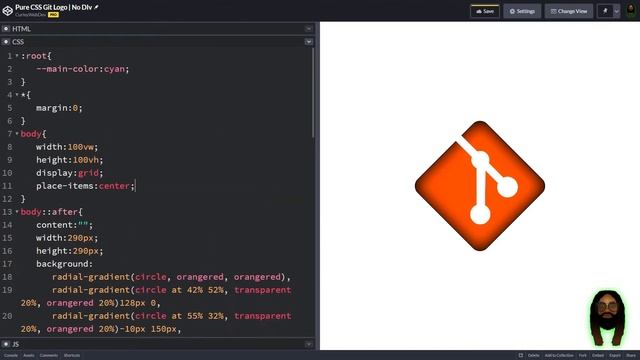Image resolution: width=640 pixels, height=360 pixels.
Task: Open the Shortcuts footer button
Action: pos(72,356)
